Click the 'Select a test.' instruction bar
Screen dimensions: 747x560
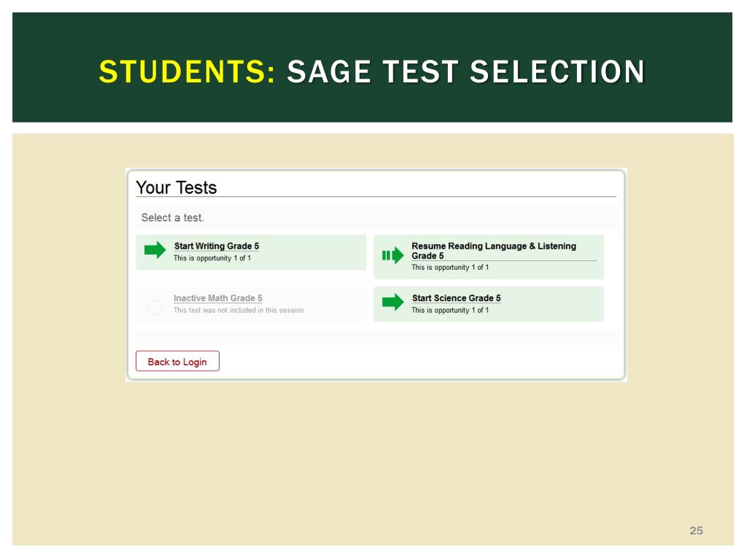pos(376,217)
